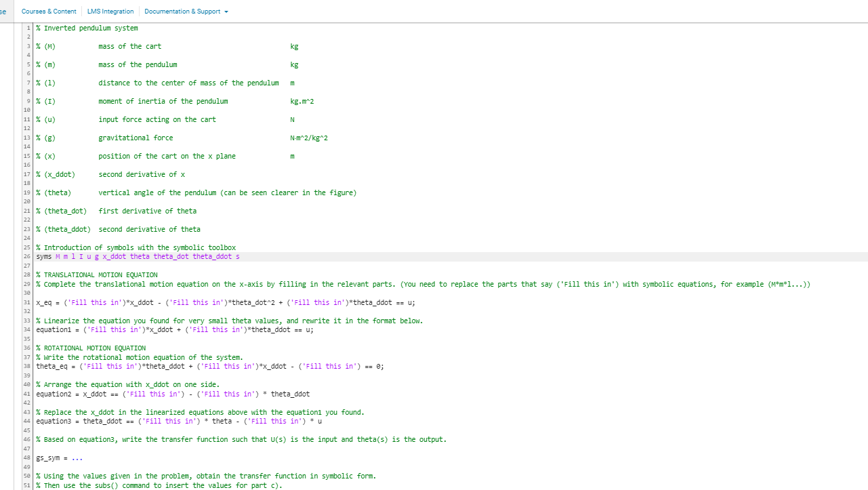Click the gs_sym placeholder on line 48
Viewport: 868px width, 490px height.
59,457
